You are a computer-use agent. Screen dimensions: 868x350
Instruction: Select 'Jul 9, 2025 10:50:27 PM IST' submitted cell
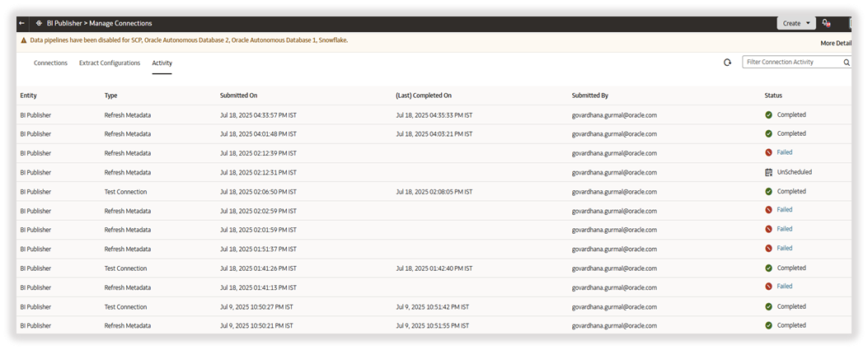pyautogui.click(x=256, y=307)
